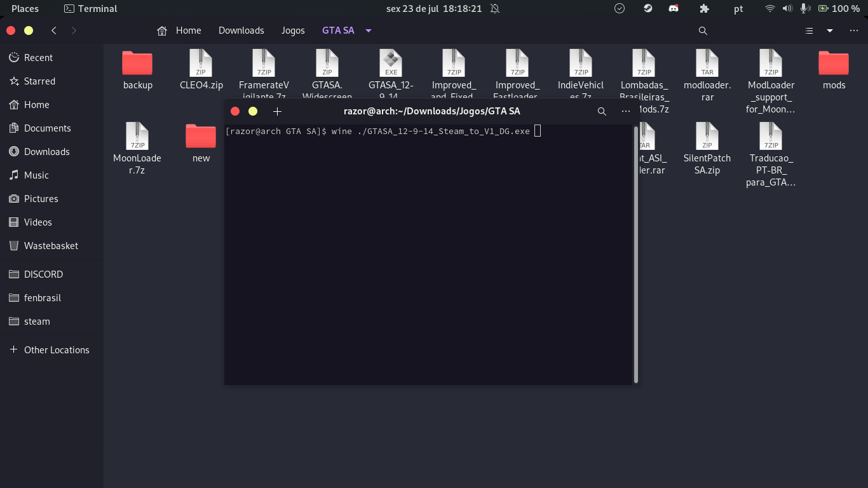The width and height of the screenshot is (868, 488).
Task: Open the fenbrasil bookmark in sidebar
Action: (51, 298)
